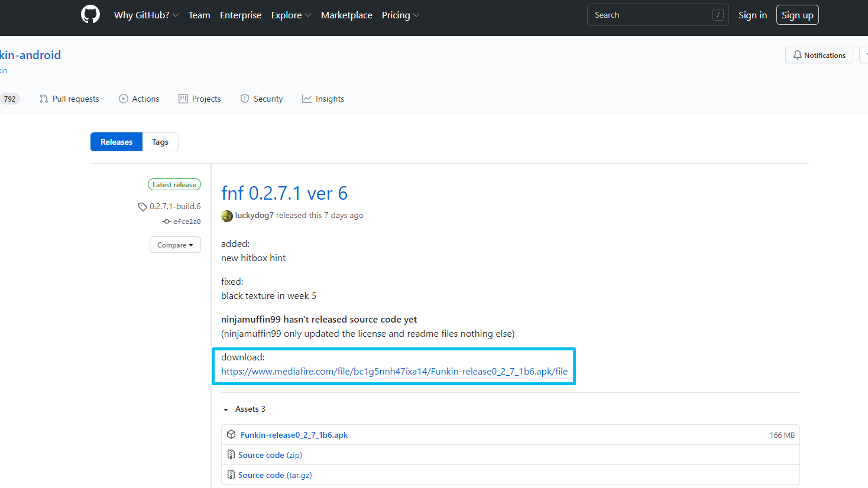Click the pull request icon
Screen dimensions: 868x488
coord(44,99)
